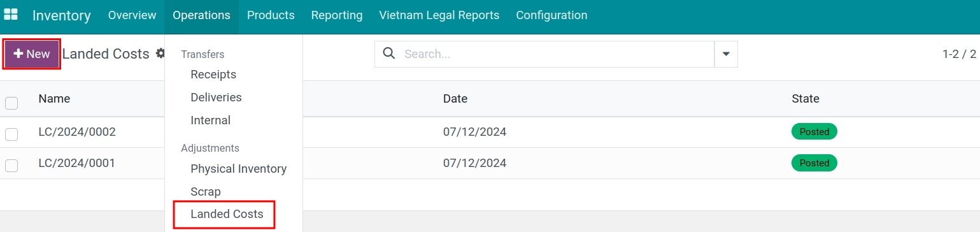Select Scrap in the Adjustments list
Viewport: 980px width, 232px height.
click(206, 191)
